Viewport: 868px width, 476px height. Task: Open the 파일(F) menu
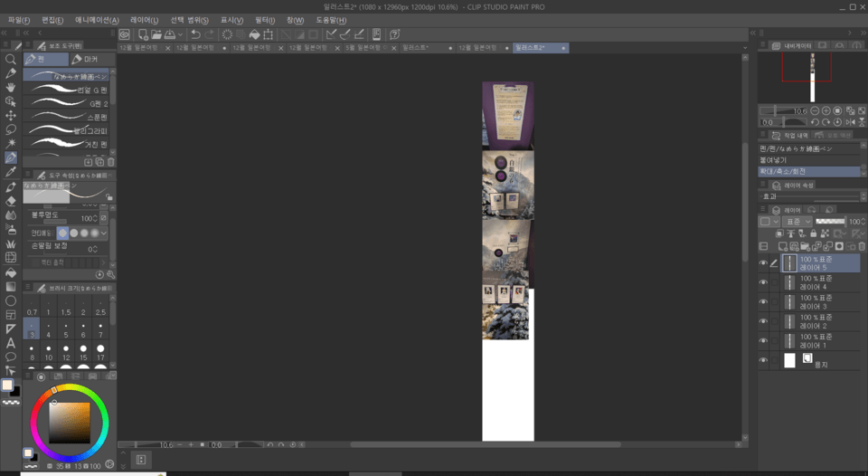(19, 20)
